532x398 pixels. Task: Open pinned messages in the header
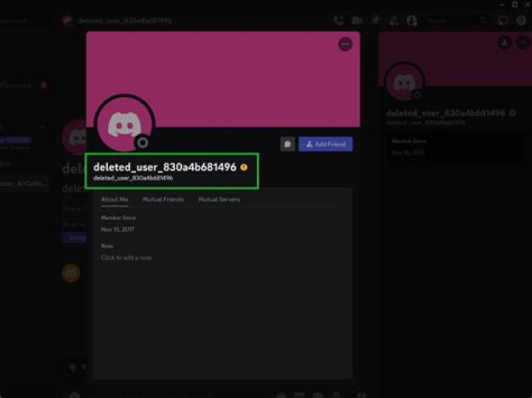tap(376, 21)
